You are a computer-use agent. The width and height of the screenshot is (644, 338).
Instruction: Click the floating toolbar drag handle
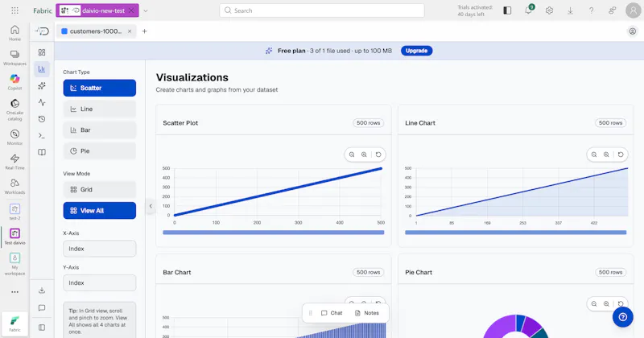pos(311,313)
